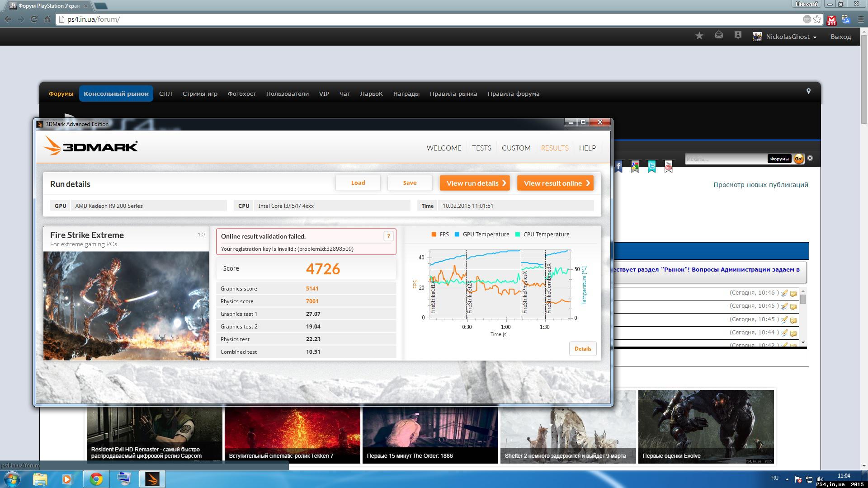Open Правила форума in forum navigation

click(514, 94)
